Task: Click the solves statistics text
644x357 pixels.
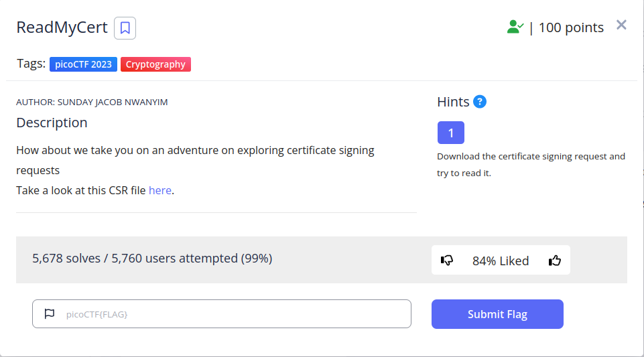Action: tap(152, 258)
